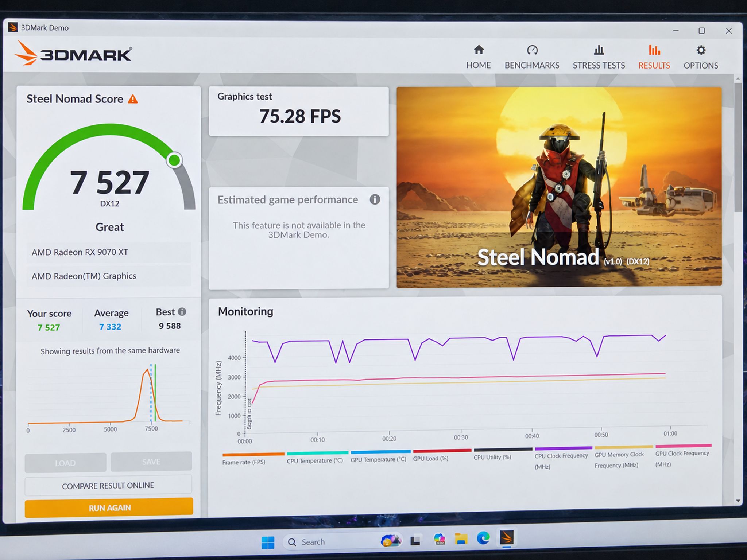The height and width of the screenshot is (560, 747).
Task: Toggle GPU Memory Clock Frequency legend entry
Action: click(x=623, y=457)
